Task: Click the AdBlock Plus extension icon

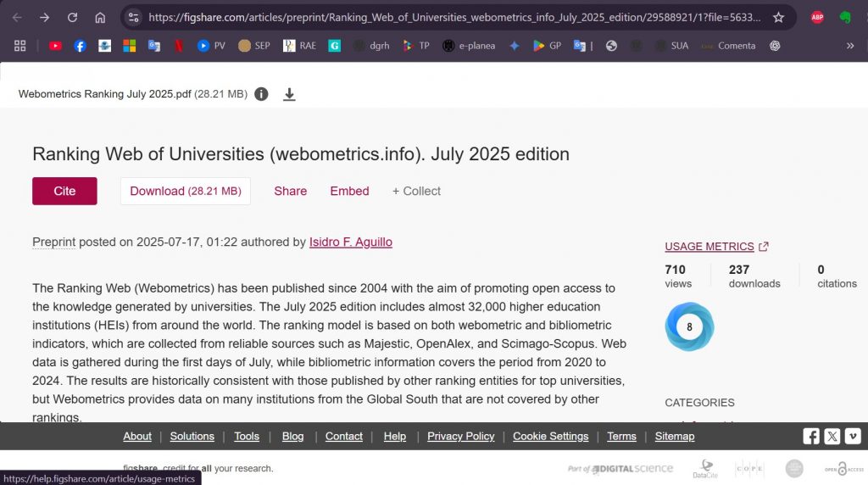Action: (817, 17)
